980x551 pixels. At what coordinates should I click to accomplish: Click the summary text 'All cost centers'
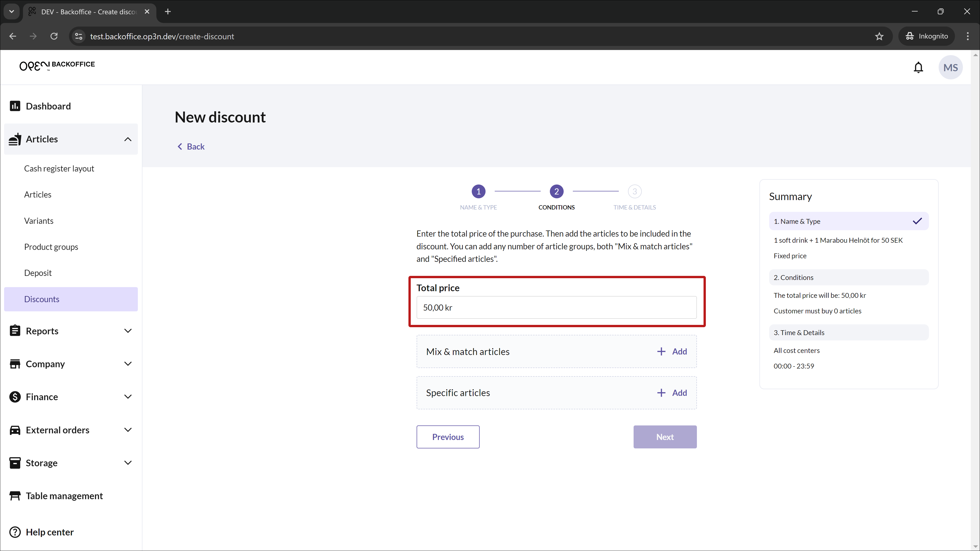(x=796, y=351)
